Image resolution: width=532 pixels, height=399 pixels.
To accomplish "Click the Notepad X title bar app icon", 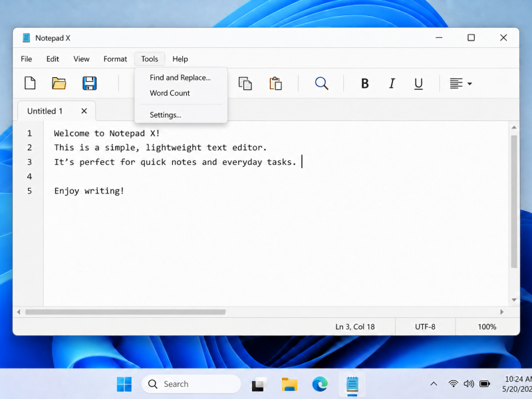I will pyautogui.click(x=26, y=38).
